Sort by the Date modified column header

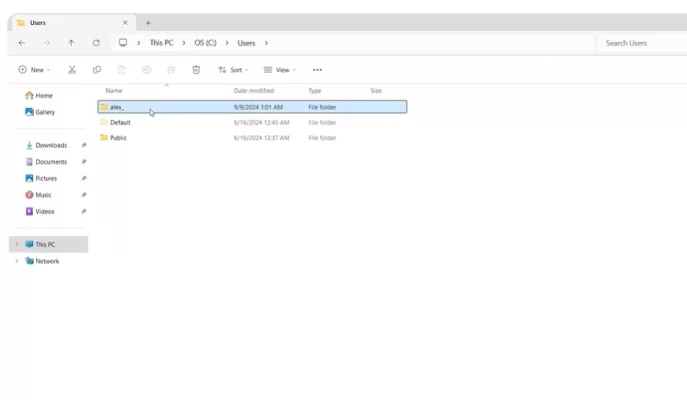(x=254, y=91)
